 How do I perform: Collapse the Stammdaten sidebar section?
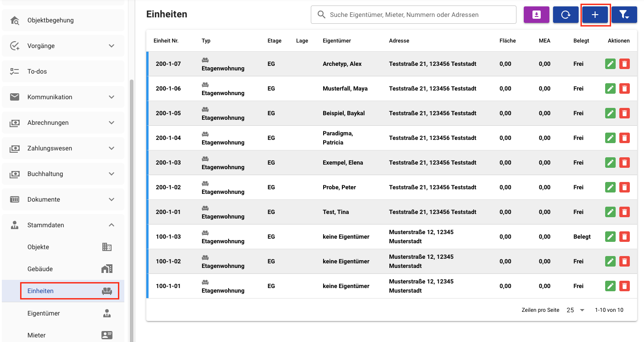point(63,225)
